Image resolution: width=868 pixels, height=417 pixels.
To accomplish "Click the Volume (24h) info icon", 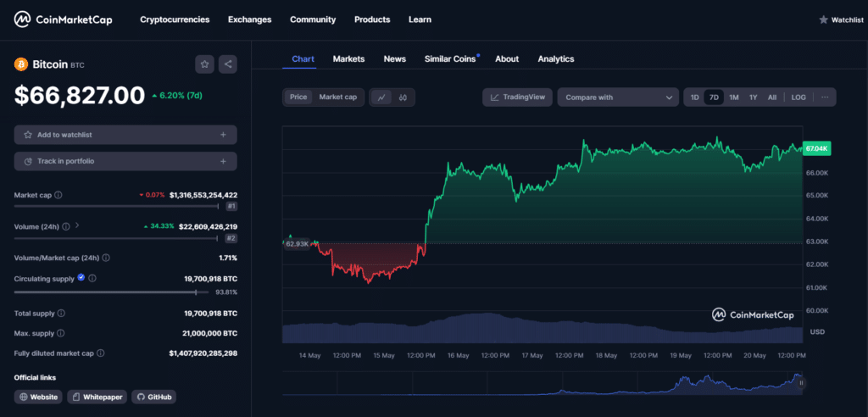I will click(x=66, y=226).
